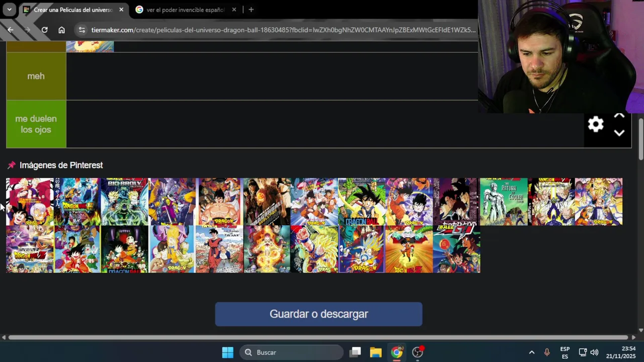Click the horizontal scrollbar left arrow

point(4,337)
